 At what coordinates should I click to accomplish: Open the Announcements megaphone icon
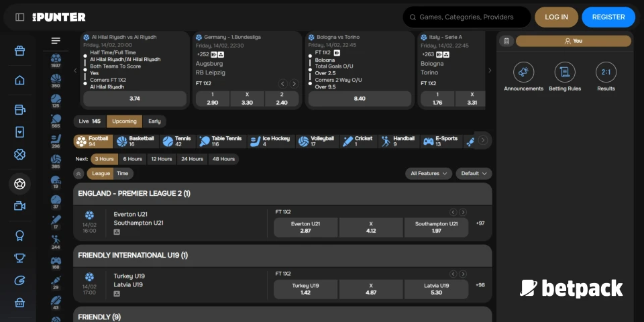point(523,72)
